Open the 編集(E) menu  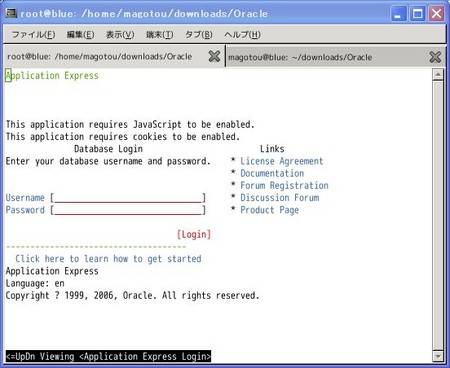(x=80, y=35)
